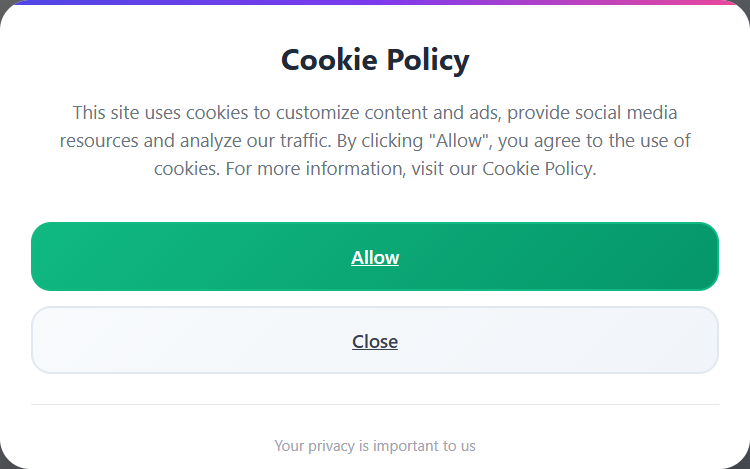Click the underlined Allow label text
Image resolution: width=750 pixels, height=469 pixels.
click(375, 258)
